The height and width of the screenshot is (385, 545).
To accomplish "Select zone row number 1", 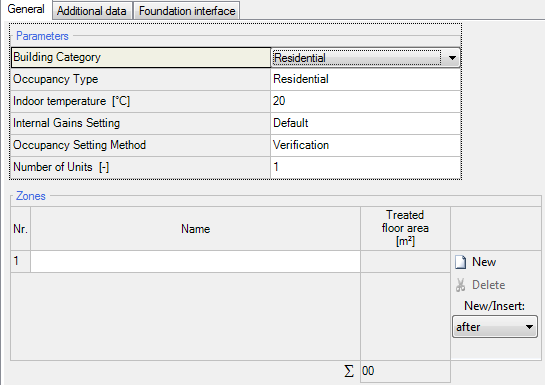I will tap(21, 261).
